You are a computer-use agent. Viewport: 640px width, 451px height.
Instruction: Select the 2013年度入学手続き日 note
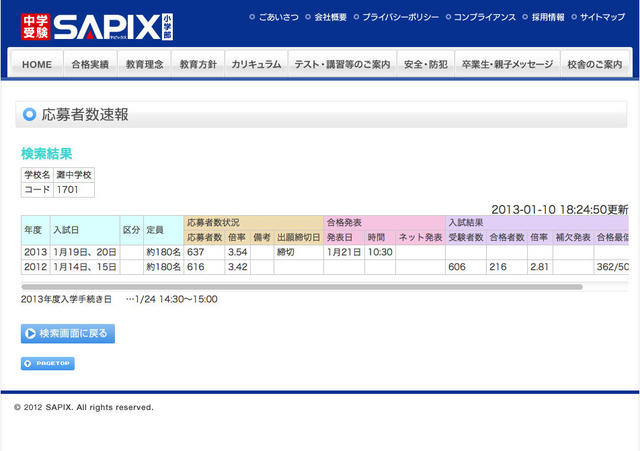[119, 299]
